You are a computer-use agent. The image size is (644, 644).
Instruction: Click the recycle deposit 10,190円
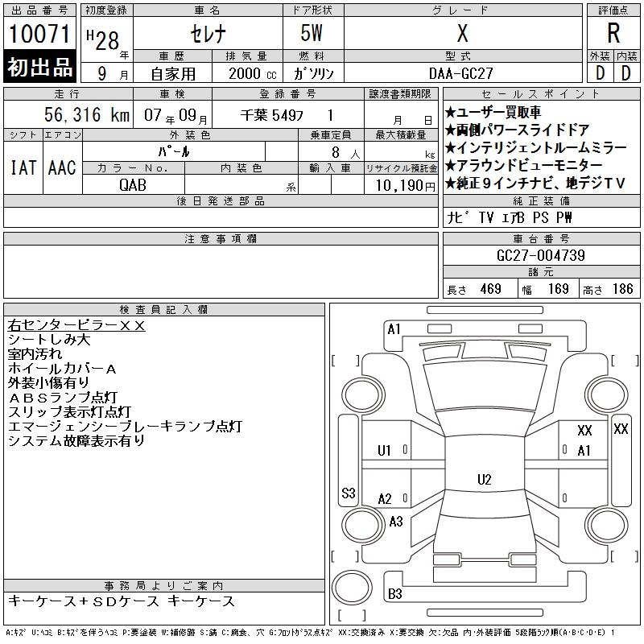pos(405,186)
